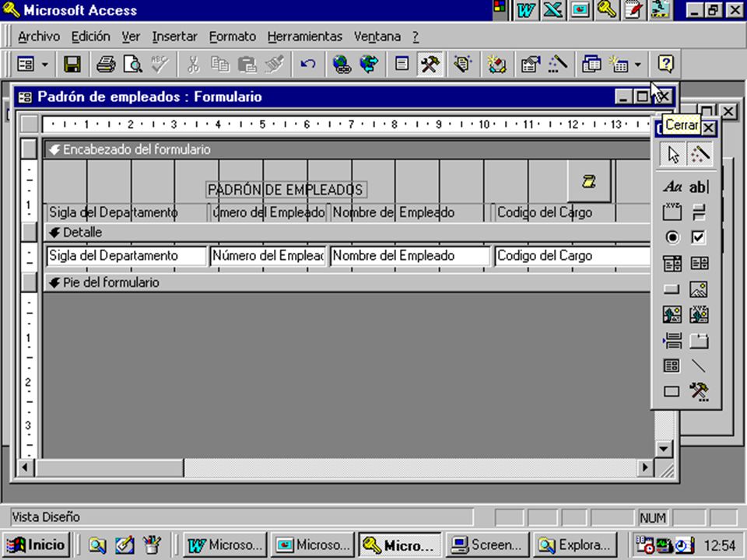Open AutoFormat from the toolbar
This screenshot has width=747, height=560.
(462, 64)
